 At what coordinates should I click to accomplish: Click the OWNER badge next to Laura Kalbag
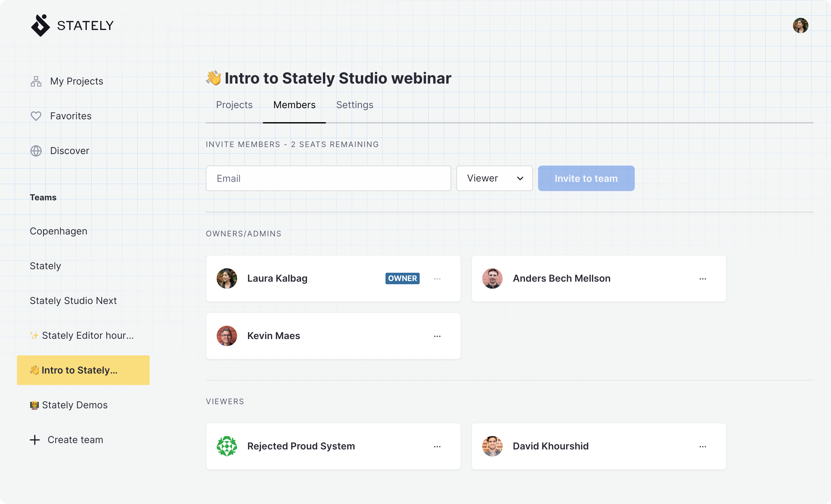(402, 278)
